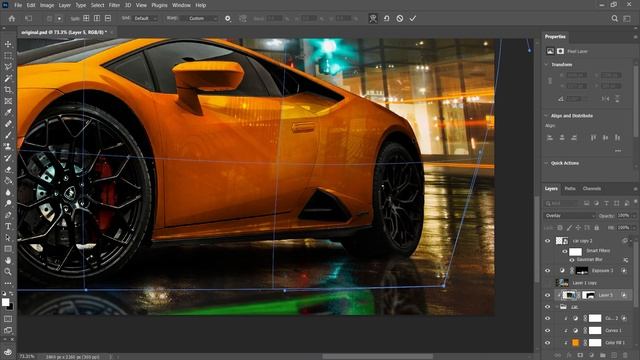This screenshot has width=640, height=360.
Task: Open the Plugins menu
Action: click(159, 5)
